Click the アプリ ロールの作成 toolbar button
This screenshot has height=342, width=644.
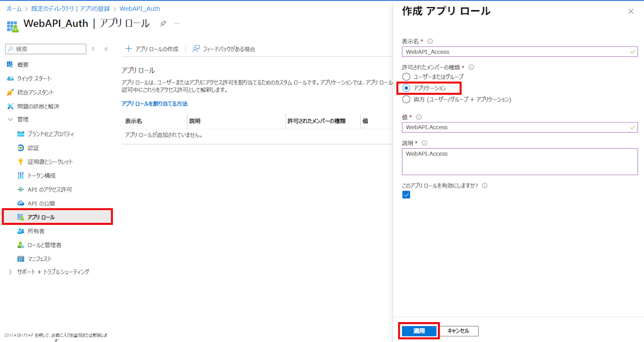(x=152, y=49)
